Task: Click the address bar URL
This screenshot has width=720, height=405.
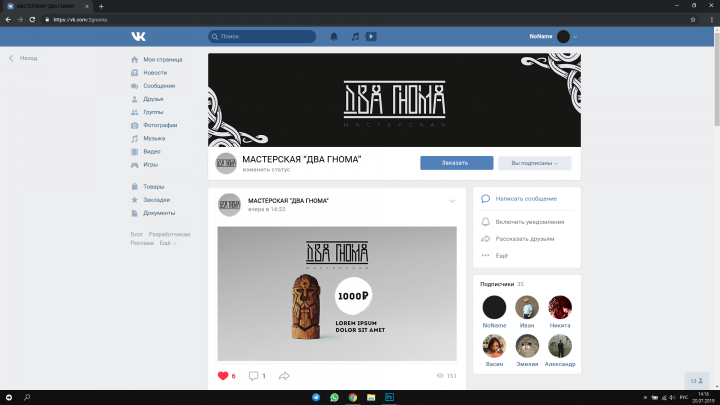Action: pos(80,20)
